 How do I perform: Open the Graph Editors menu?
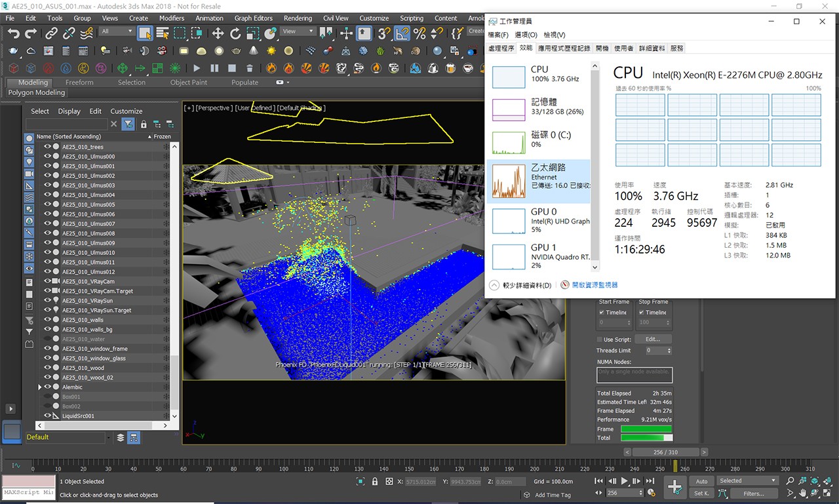click(x=253, y=18)
